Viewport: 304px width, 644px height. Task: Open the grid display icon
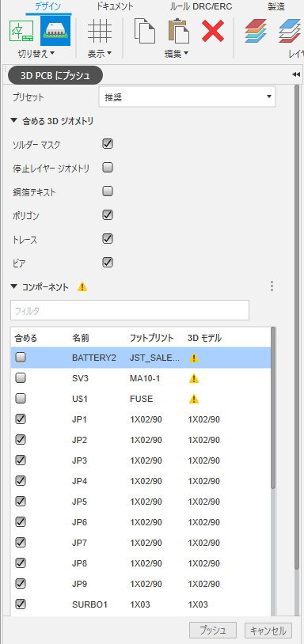click(x=100, y=31)
